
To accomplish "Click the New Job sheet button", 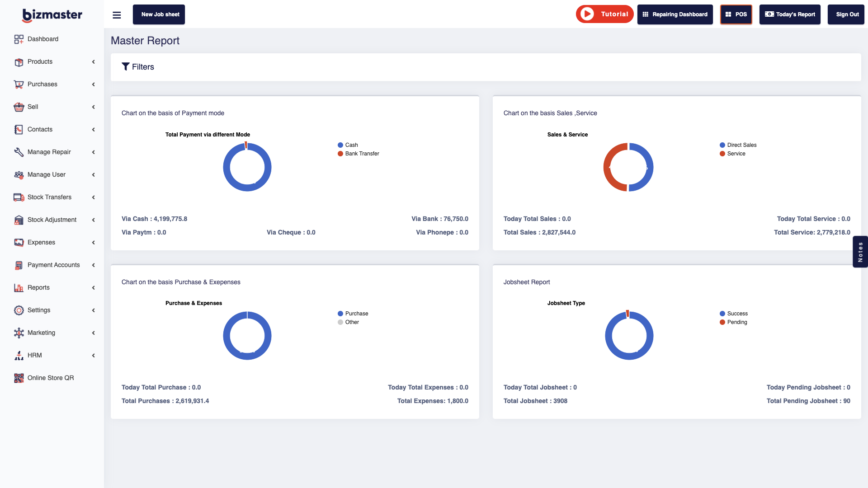I will [x=159, y=14].
